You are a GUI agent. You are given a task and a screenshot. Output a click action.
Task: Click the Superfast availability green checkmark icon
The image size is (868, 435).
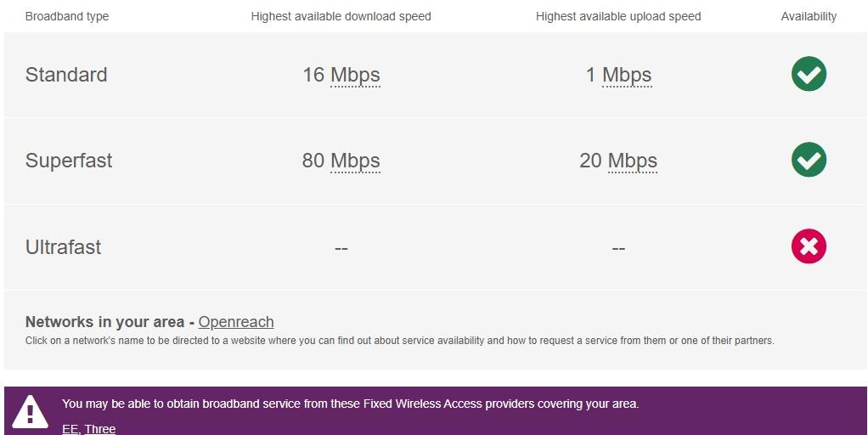809,160
